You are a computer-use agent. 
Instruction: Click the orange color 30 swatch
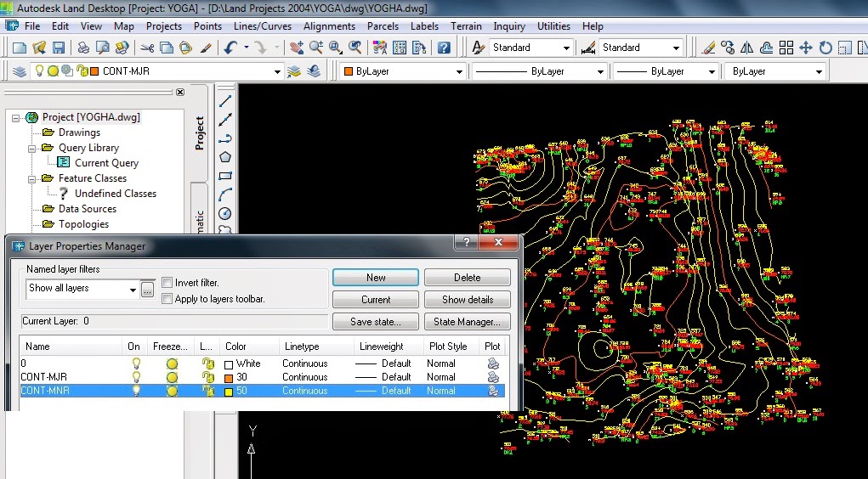229,378
